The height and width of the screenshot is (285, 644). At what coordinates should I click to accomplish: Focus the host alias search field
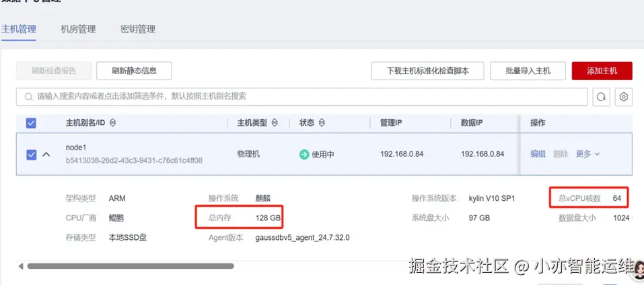click(x=302, y=96)
